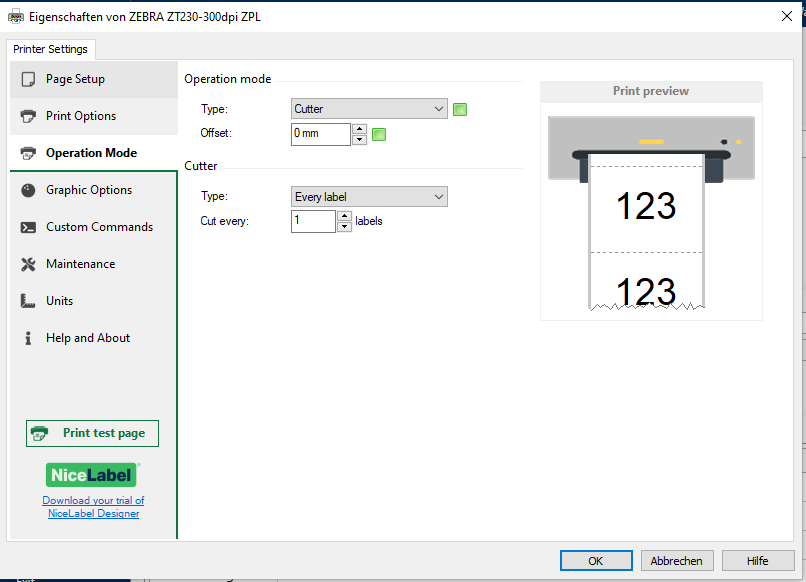806x582 pixels.
Task: Click the Maintenance wrench icon
Action: tap(28, 264)
